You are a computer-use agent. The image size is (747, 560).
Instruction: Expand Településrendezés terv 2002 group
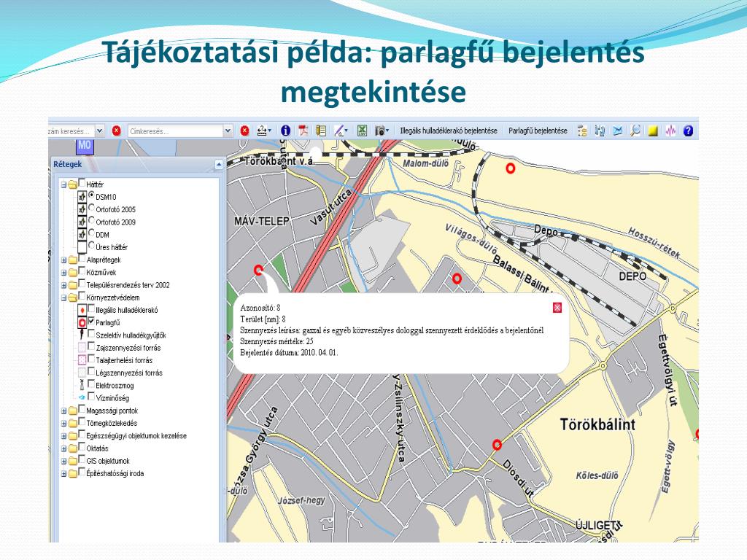(x=64, y=285)
